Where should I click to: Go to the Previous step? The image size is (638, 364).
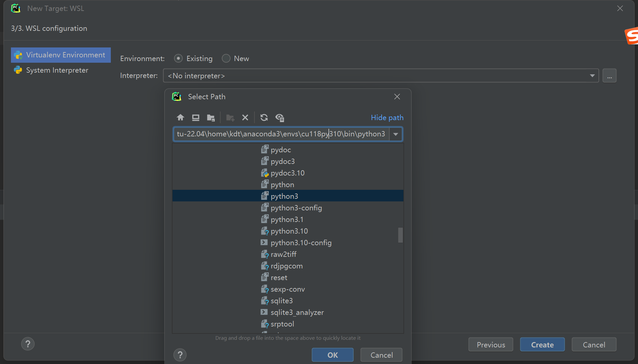(x=491, y=345)
